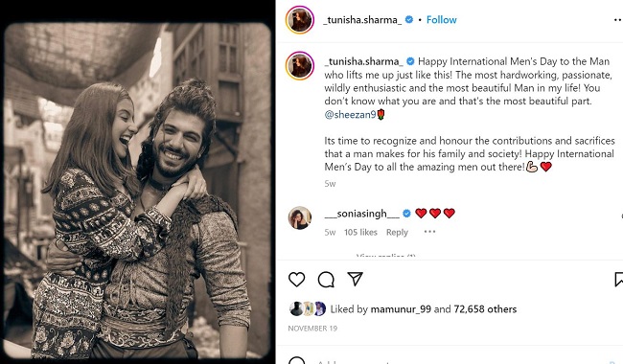Open the sepia couple photo
Image resolution: width=623 pixels, height=364 pixels.
pos(137,191)
